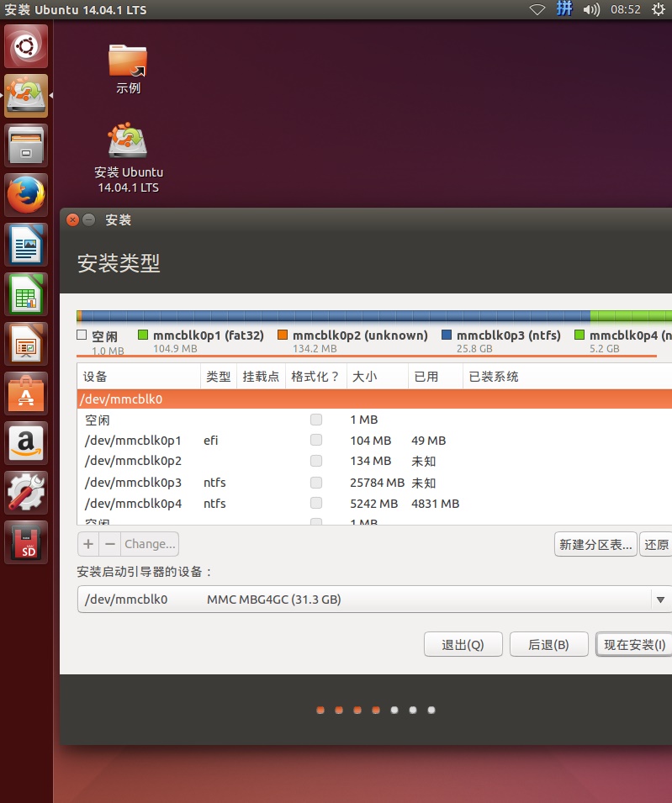Open Ubuntu Software Center from launcher
The height and width of the screenshot is (803, 672).
[x=26, y=394]
